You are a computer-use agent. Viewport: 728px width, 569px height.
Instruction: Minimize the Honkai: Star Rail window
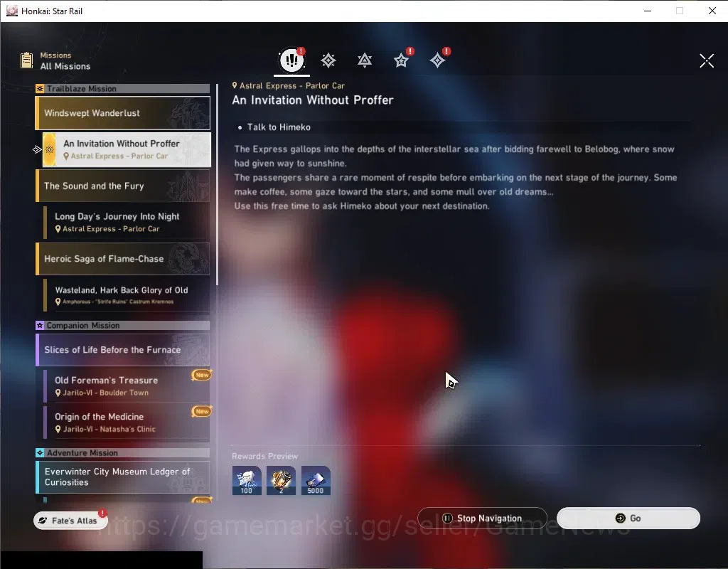[x=648, y=11]
